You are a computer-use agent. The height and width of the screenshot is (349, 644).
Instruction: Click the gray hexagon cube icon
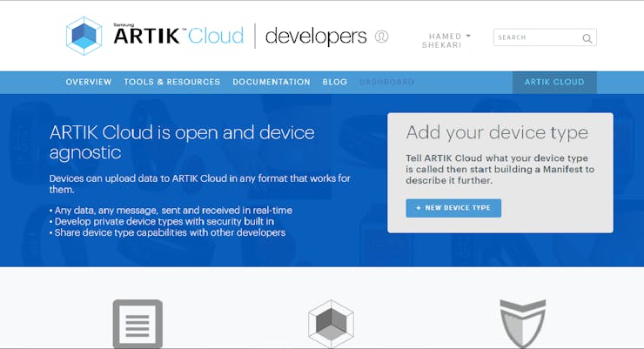click(331, 324)
